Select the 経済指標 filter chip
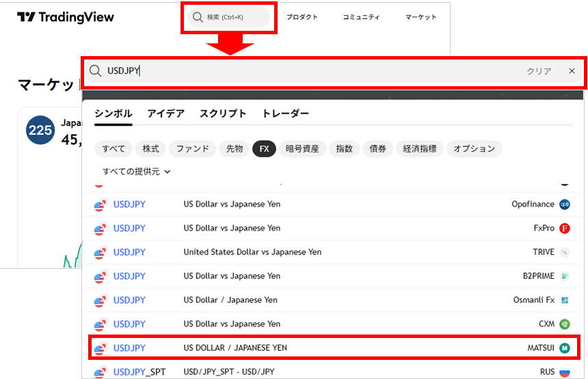The image size is (588, 379). coord(420,148)
